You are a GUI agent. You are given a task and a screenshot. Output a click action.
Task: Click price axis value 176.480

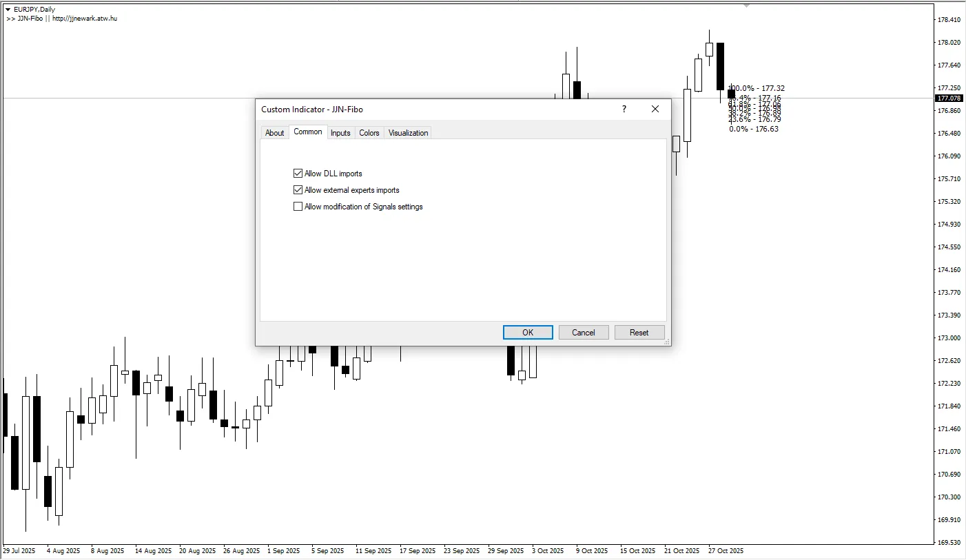(x=949, y=134)
